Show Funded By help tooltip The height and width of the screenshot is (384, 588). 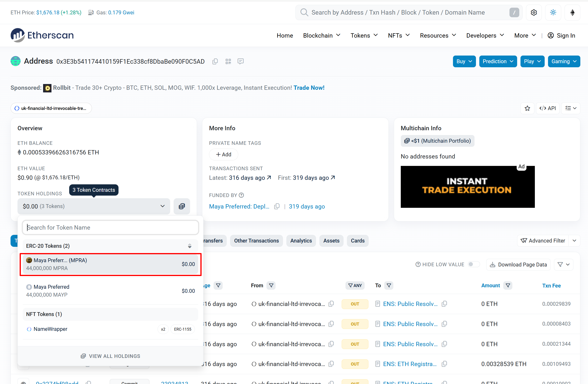click(241, 195)
